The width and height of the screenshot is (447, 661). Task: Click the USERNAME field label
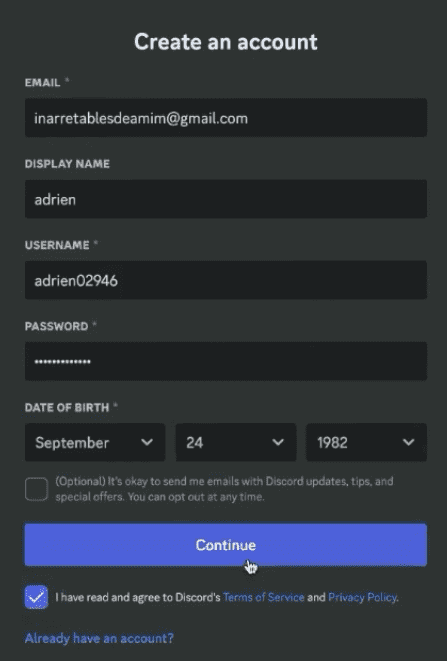[x=57, y=245]
